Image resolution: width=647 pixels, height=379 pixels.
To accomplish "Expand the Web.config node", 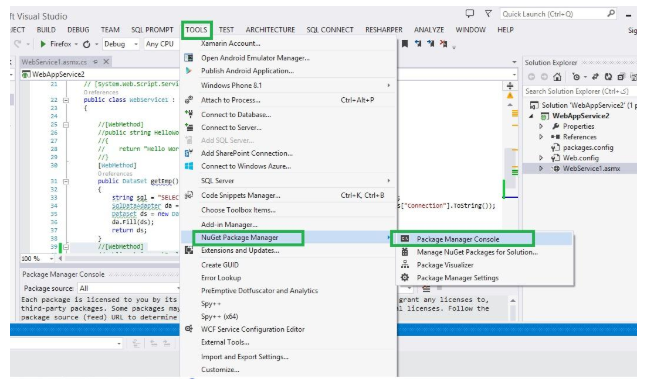I will (541, 158).
